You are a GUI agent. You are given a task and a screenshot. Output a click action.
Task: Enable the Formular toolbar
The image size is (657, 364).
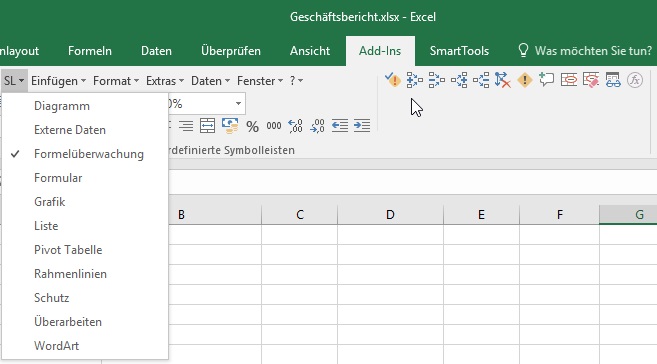coord(85,178)
